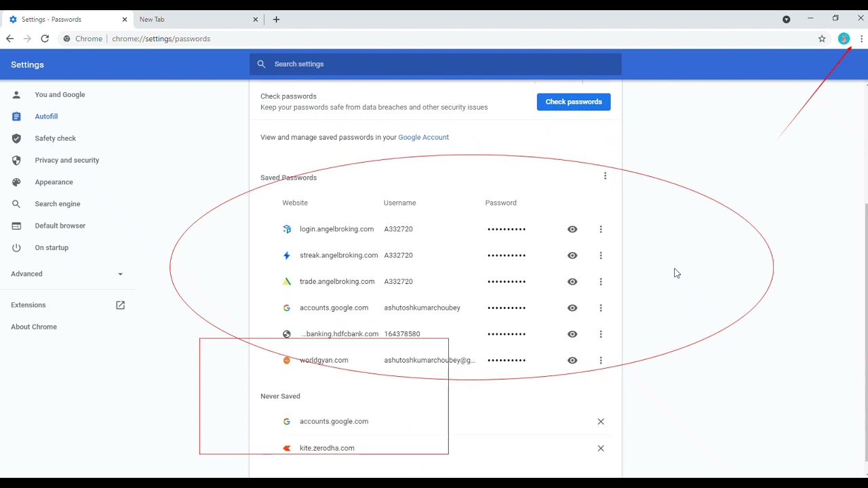
Task: Click the Extensions external link icon
Action: coord(120,305)
